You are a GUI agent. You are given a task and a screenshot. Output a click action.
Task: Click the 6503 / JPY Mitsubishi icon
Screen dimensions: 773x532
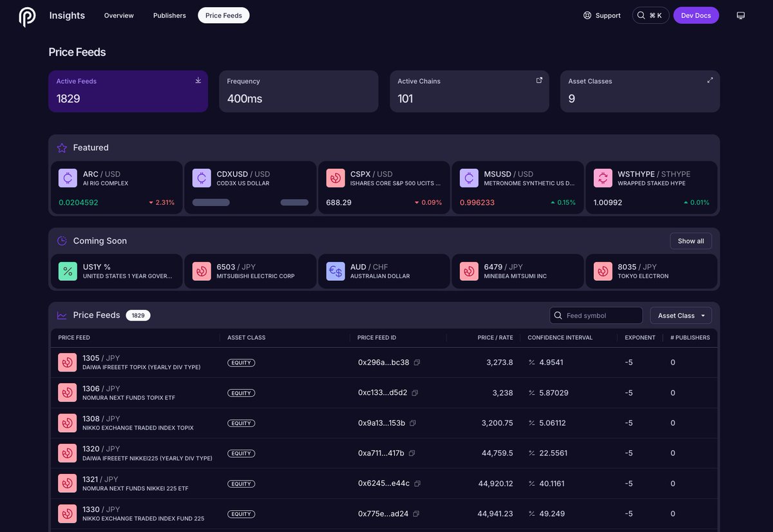click(x=202, y=271)
